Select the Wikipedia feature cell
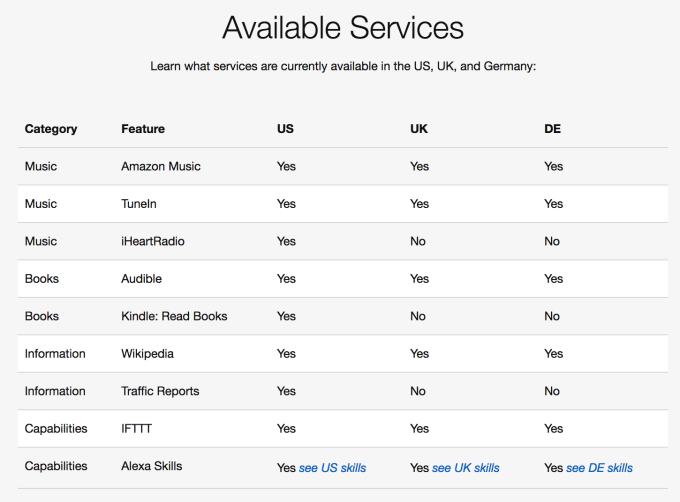Screen dimensions: 680x502 click(x=149, y=354)
